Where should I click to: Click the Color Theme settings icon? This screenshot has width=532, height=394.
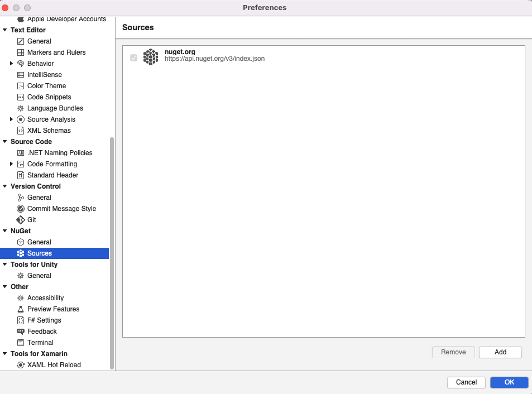point(19,85)
